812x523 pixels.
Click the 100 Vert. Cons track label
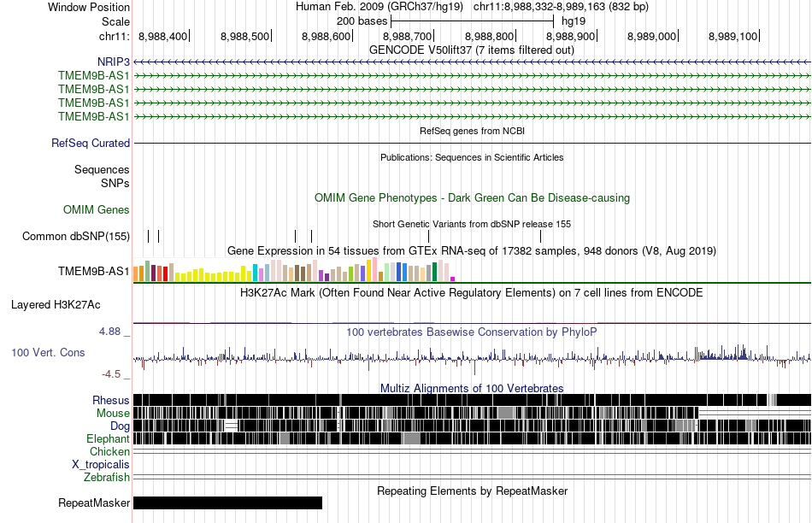[48, 353]
